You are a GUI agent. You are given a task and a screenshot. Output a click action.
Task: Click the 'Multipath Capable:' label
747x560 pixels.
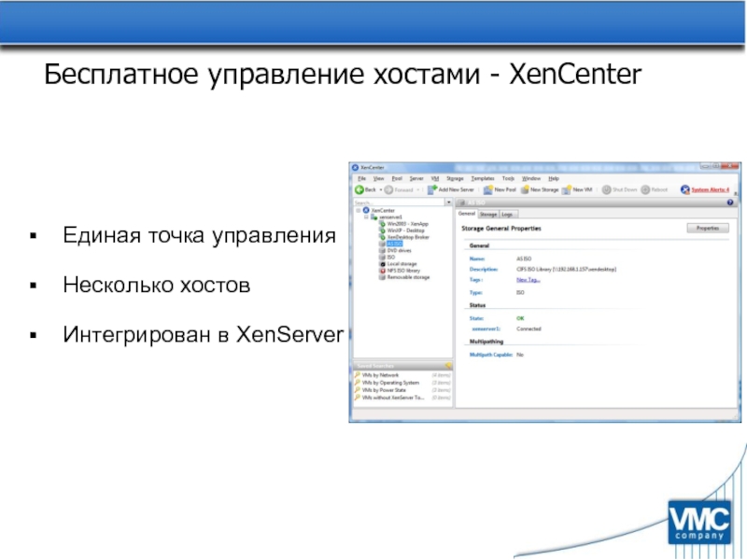tap(491, 355)
